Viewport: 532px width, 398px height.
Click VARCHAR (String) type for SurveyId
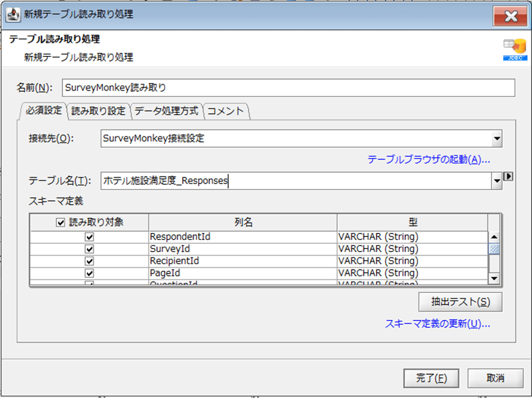point(413,249)
